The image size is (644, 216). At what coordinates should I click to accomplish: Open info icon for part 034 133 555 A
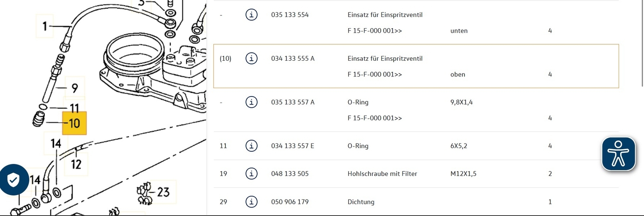pos(252,58)
